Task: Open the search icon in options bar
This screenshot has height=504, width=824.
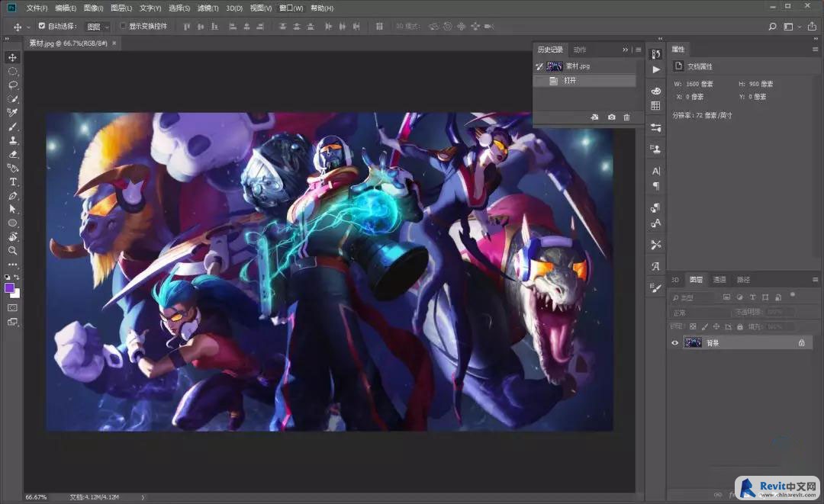Action: tap(772, 26)
